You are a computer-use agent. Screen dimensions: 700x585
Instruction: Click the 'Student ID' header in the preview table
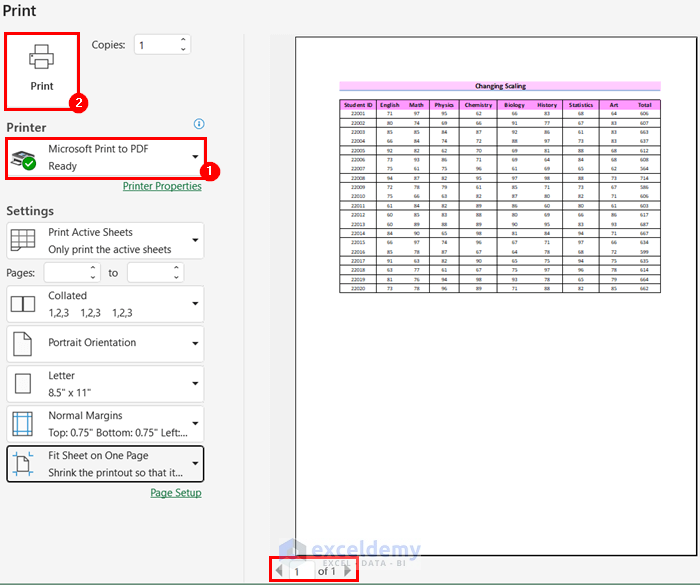pyautogui.click(x=358, y=105)
